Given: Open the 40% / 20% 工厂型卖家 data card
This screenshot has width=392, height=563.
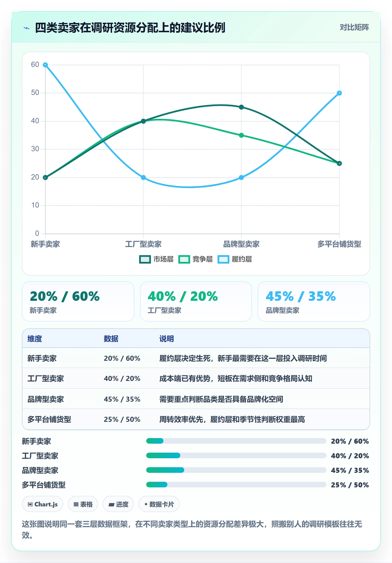Looking at the screenshot, I should point(196,301).
